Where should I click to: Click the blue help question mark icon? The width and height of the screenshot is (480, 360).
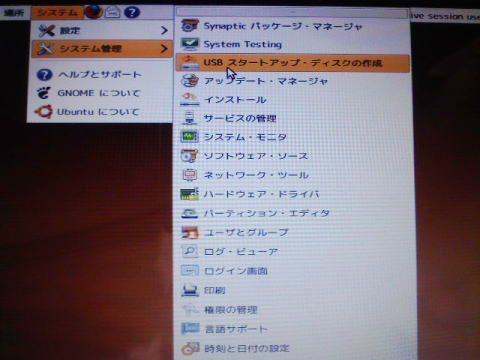[x=132, y=12]
